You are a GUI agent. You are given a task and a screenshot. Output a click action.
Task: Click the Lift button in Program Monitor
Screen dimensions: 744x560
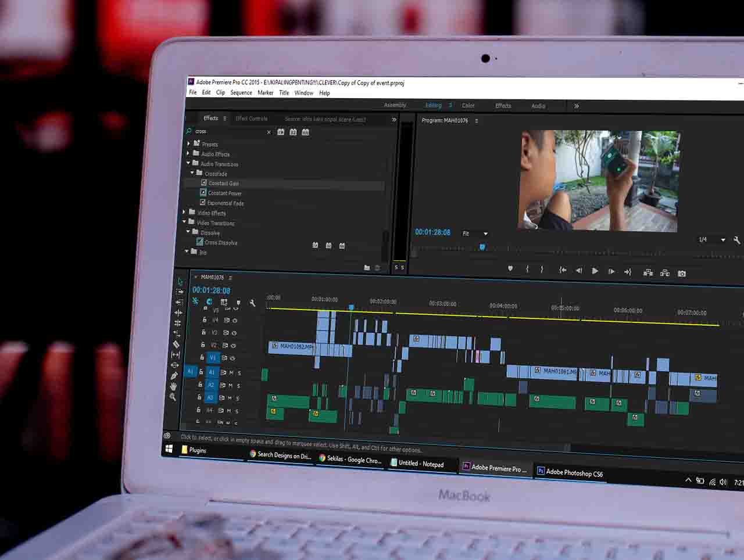click(648, 272)
